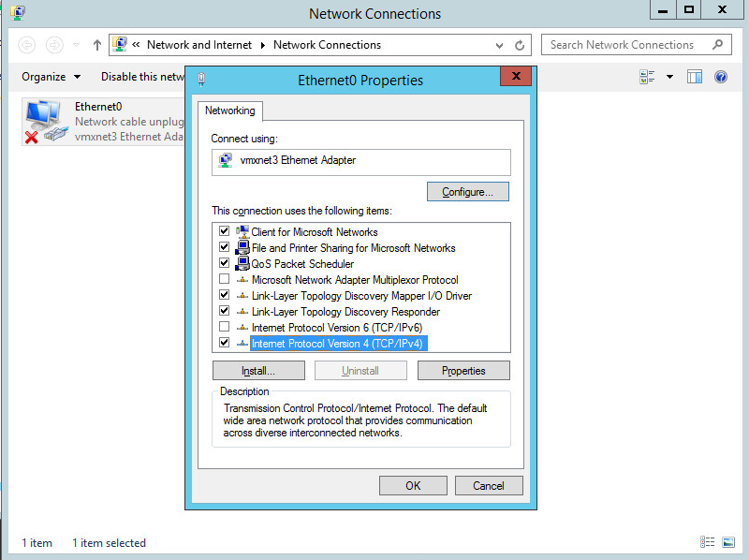
Task: Confirm with the OK button
Action: [x=413, y=485]
